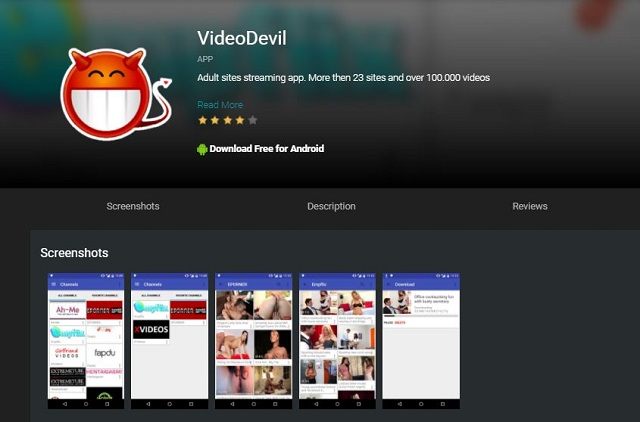Click the APP category label

(x=206, y=59)
